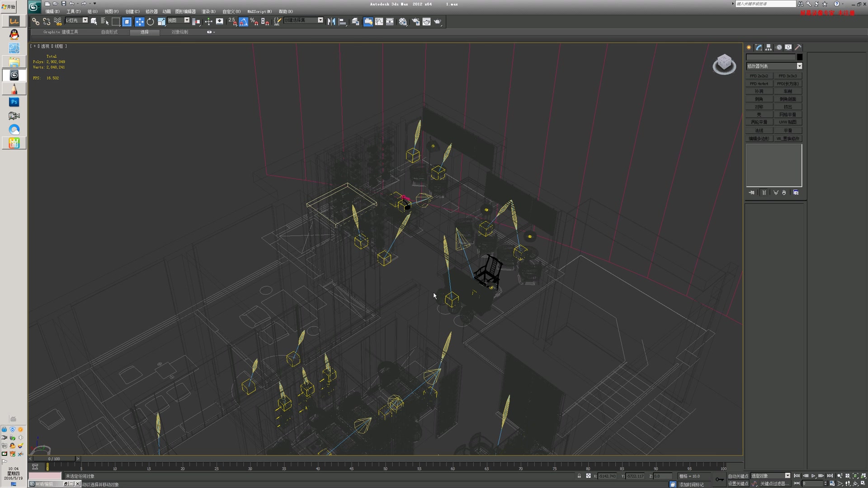Switch to Utilities command panel tab
Viewport: 868px width, 488px height.
[x=798, y=47]
